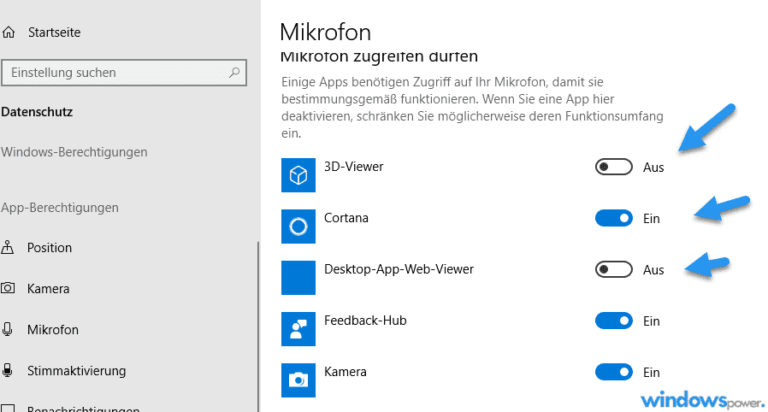Select Position in the sidebar
The width and height of the screenshot is (768, 412).
pos(49,247)
